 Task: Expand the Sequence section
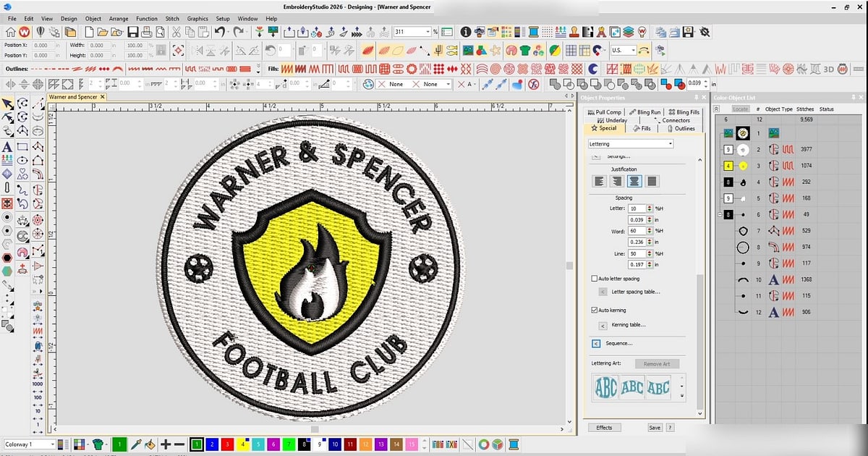click(x=596, y=343)
